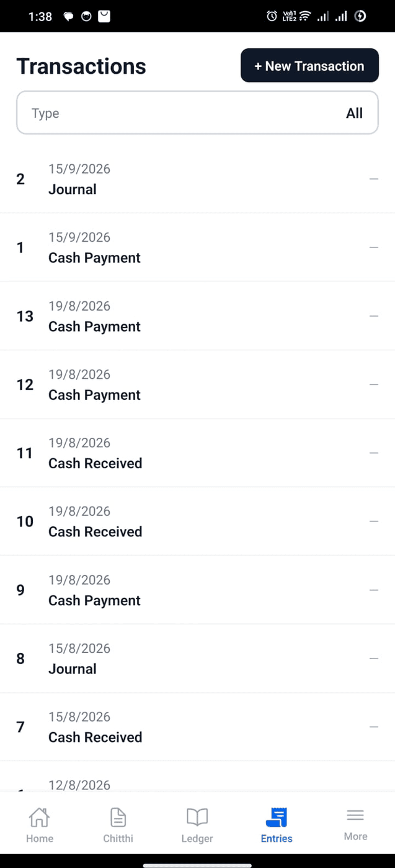395x868 pixels.
Task: Open Journal entry number 8
Action: [197, 658]
